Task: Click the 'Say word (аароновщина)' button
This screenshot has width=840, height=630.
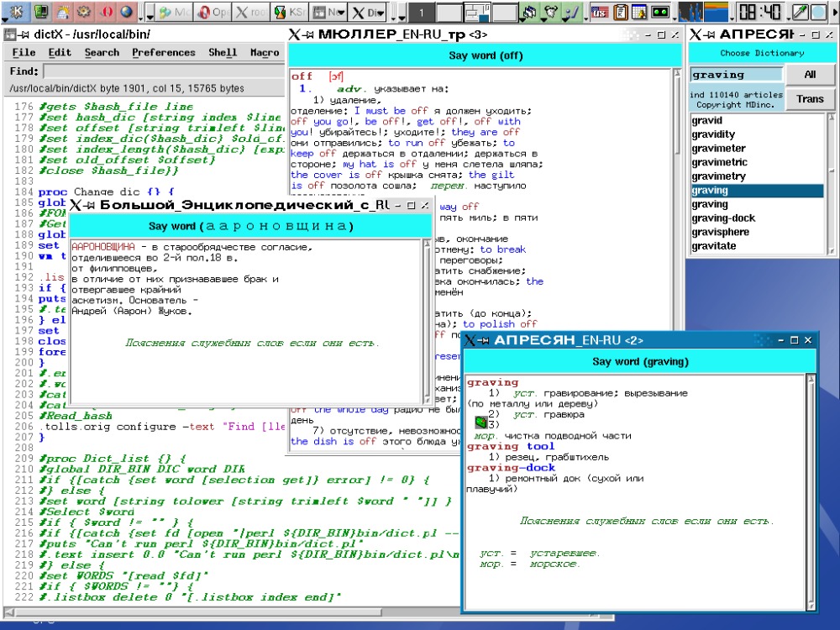Action: pos(250,226)
